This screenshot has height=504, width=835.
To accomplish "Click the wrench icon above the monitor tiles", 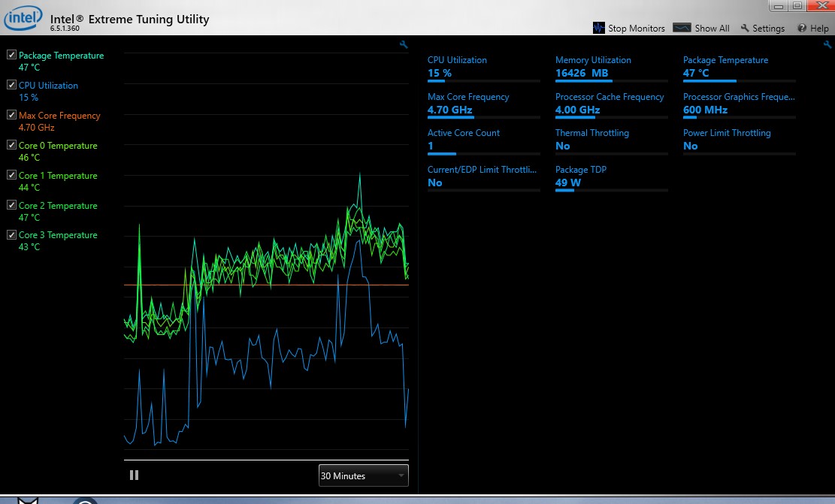I will (x=827, y=45).
